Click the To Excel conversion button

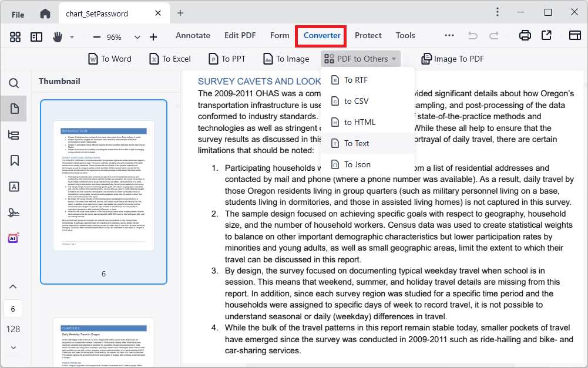tap(169, 58)
